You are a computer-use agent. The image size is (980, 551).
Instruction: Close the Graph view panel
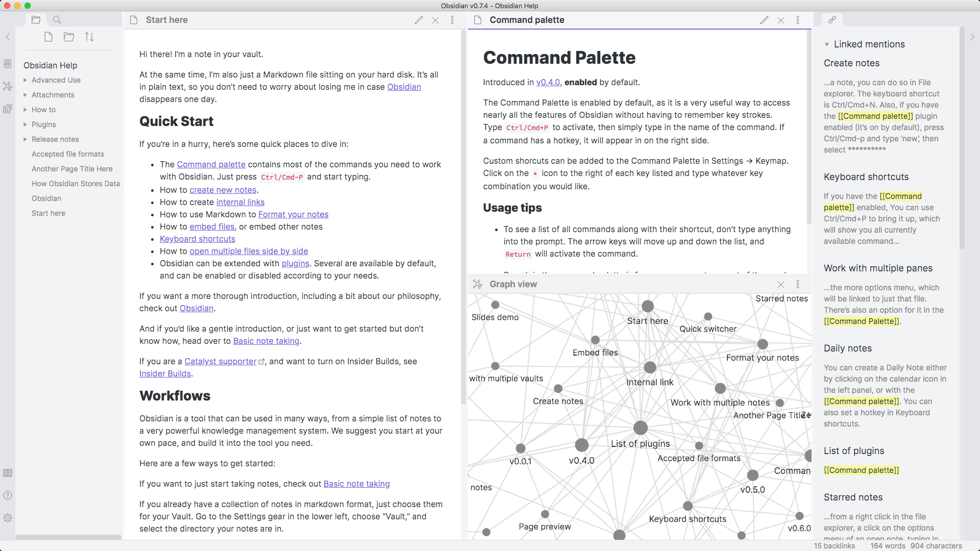(x=781, y=285)
